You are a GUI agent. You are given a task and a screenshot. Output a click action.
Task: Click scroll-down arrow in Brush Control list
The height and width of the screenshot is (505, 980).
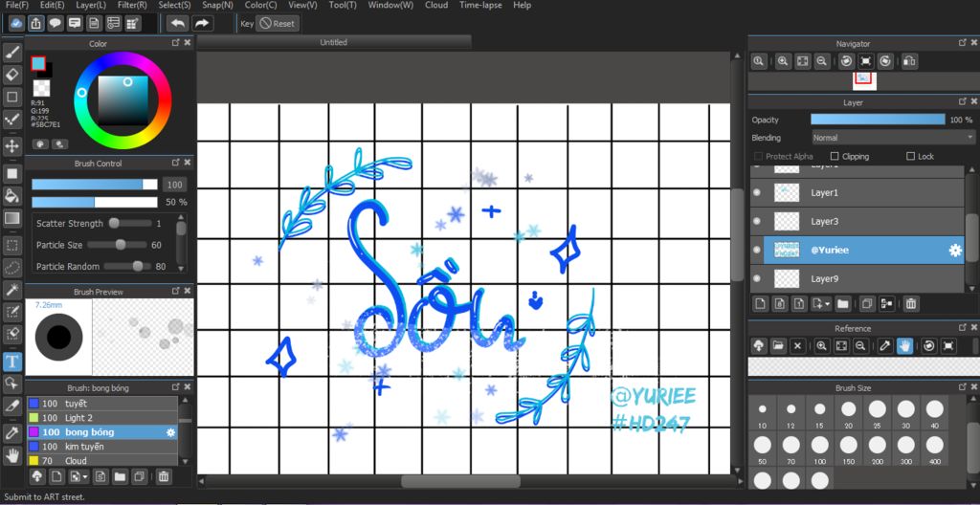[181, 268]
